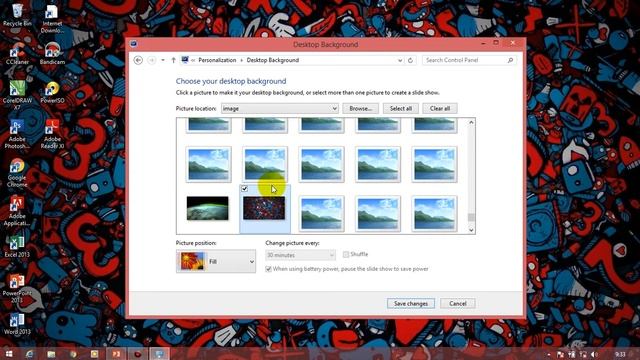The width and height of the screenshot is (640, 360).
Task: Launch CCleaner from the desktop
Action: [17, 53]
